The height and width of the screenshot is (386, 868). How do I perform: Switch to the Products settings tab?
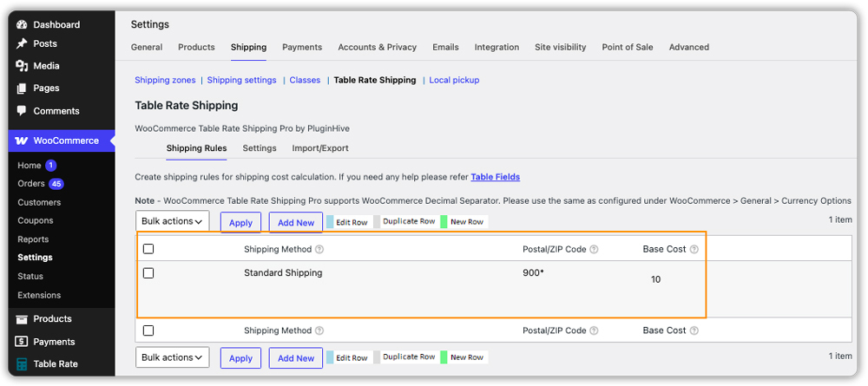tap(196, 47)
